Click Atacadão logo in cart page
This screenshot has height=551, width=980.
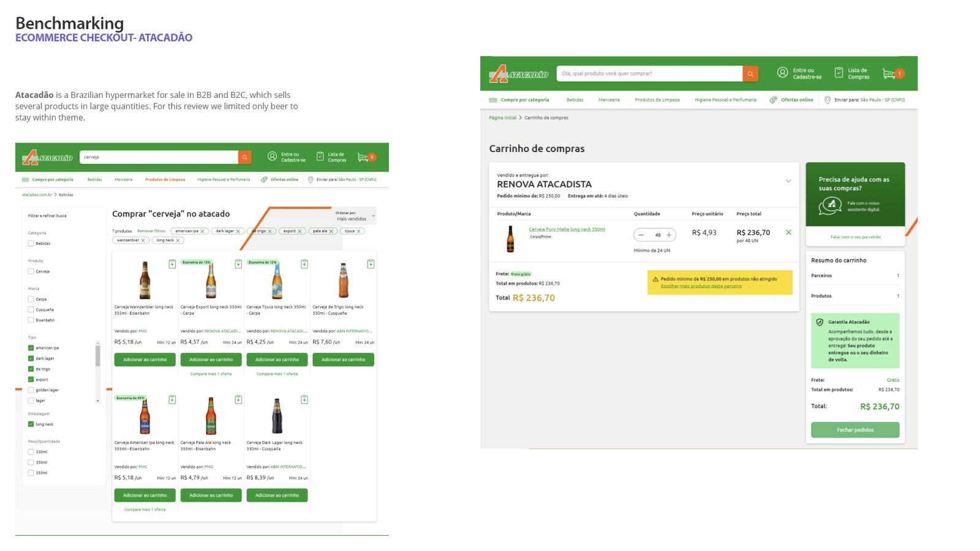[x=518, y=73]
